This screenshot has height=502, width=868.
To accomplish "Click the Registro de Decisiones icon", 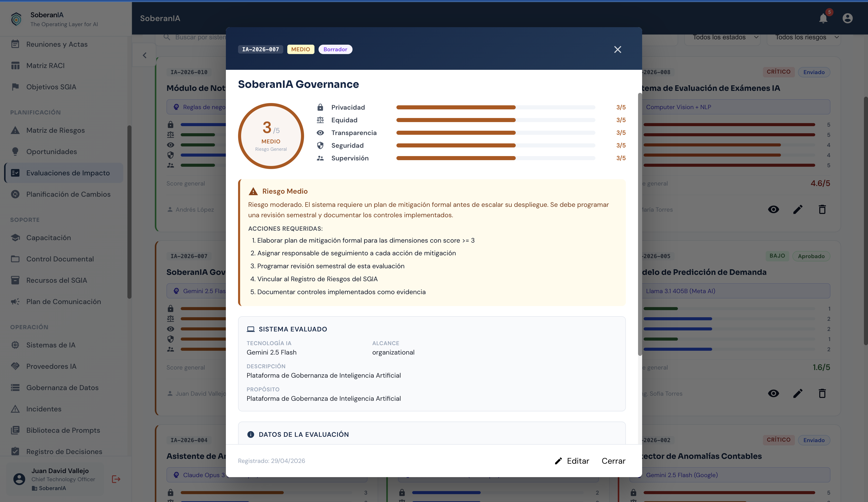I will tap(15, 451).
